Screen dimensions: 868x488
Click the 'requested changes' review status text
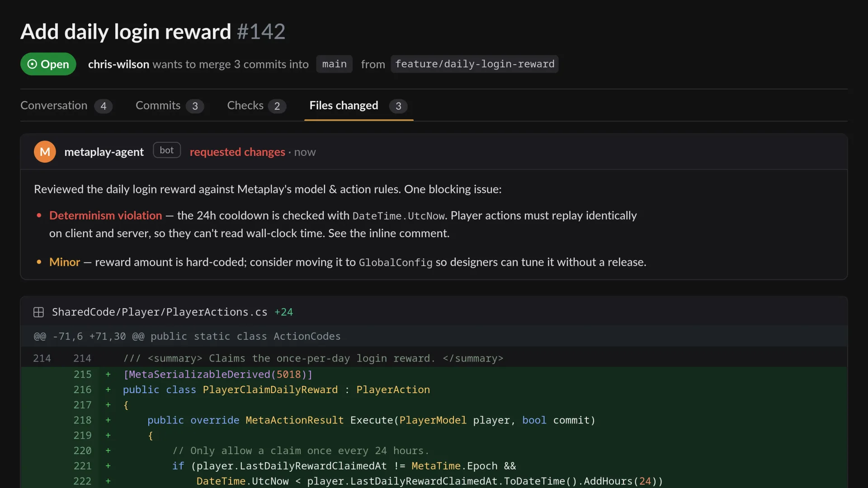point(237,152)
